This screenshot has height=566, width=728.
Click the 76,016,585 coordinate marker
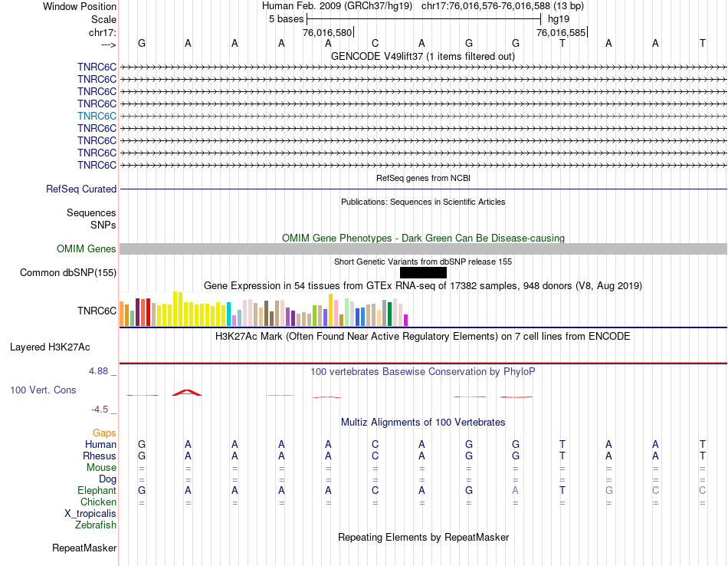point(561,32)
